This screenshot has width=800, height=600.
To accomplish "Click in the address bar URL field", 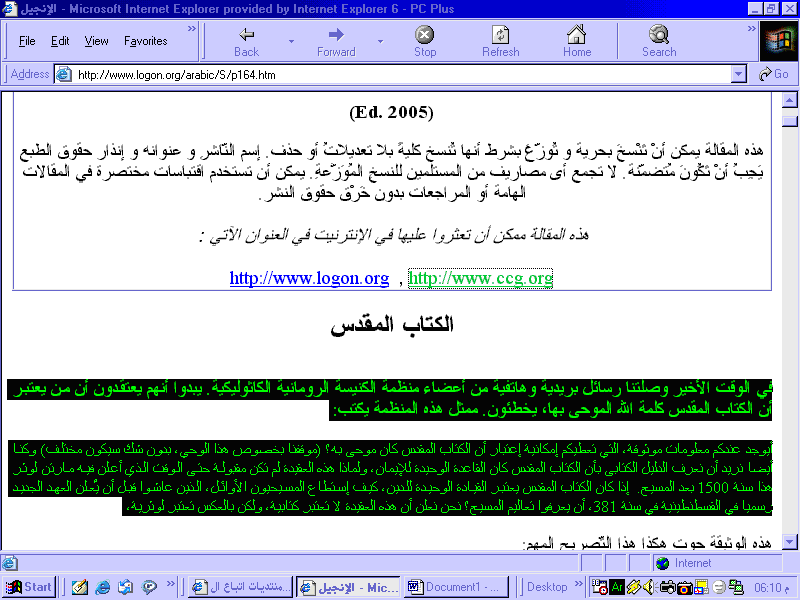I will pos(400,74).
